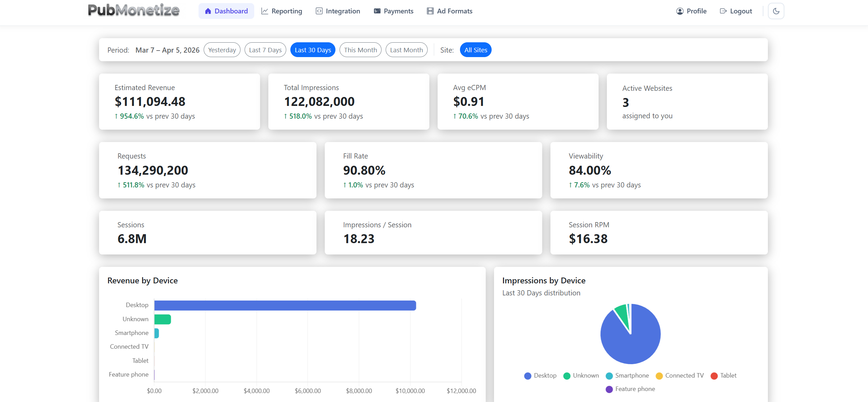
Task: Select the Last 30 Days period toggle
Action: pyautogui.click(x=312, y=50)
